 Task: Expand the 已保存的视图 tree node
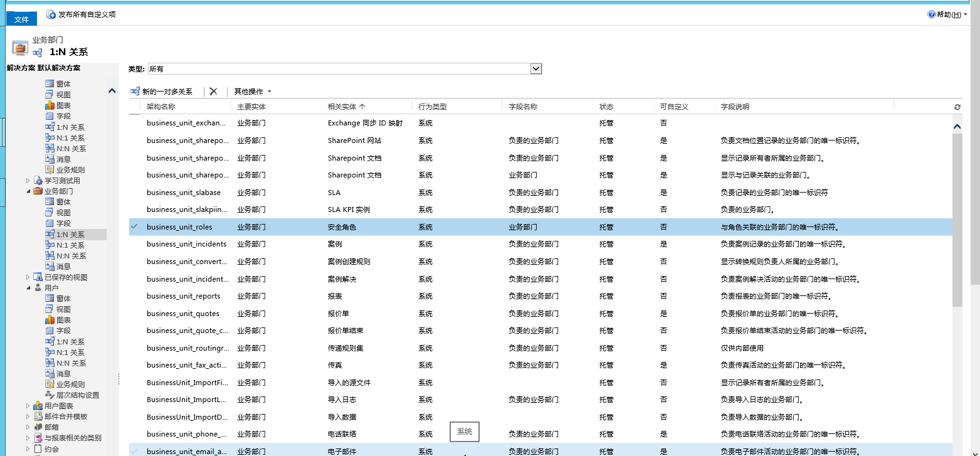click(x=28, y=277)
